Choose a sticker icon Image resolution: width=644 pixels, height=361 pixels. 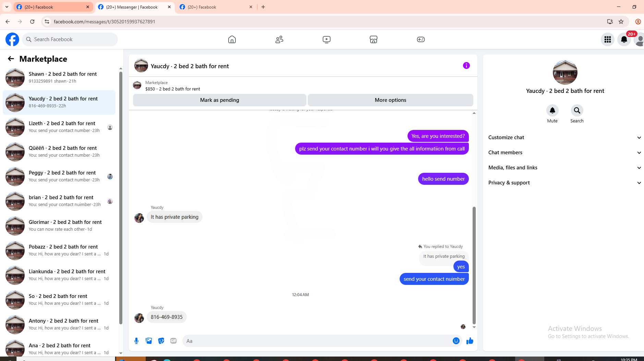click(x=161, y=341)
